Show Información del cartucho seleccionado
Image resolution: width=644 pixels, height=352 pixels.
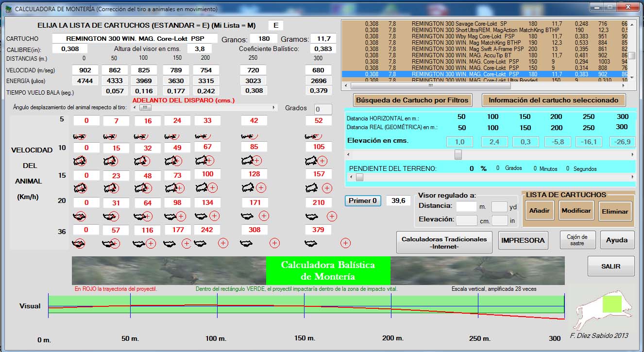[x=553, y=100]
